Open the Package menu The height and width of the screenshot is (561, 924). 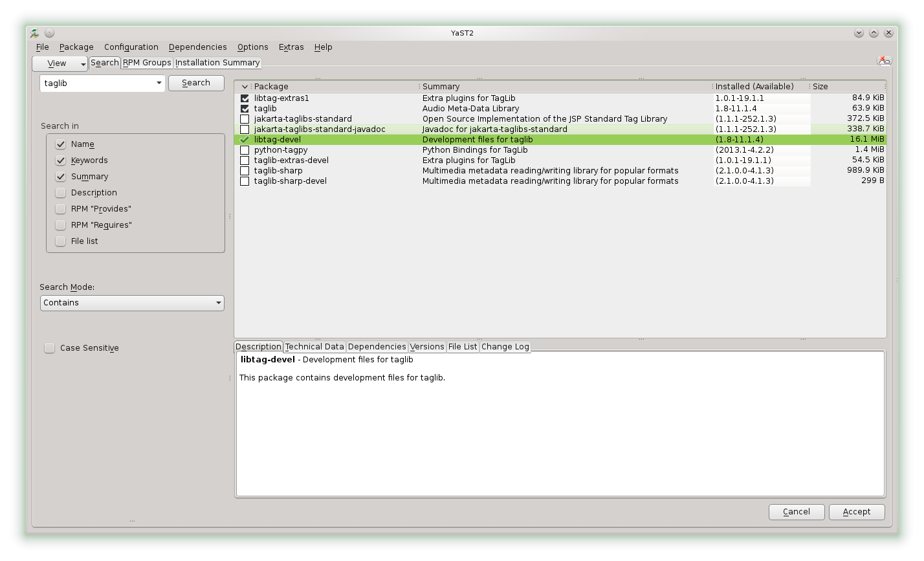coord(76,47)
